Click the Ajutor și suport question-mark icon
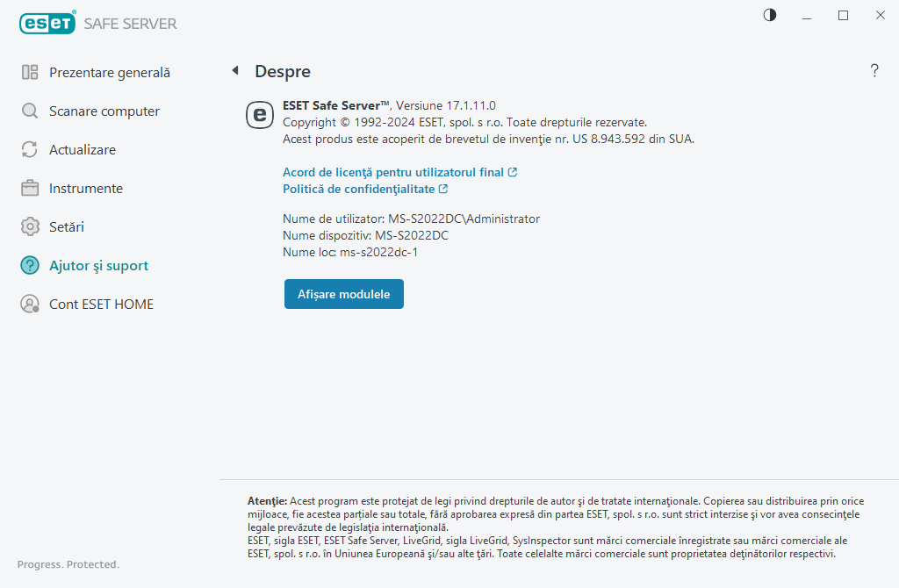Viewport: 899px width, 588px height. (x=30, y=265)
